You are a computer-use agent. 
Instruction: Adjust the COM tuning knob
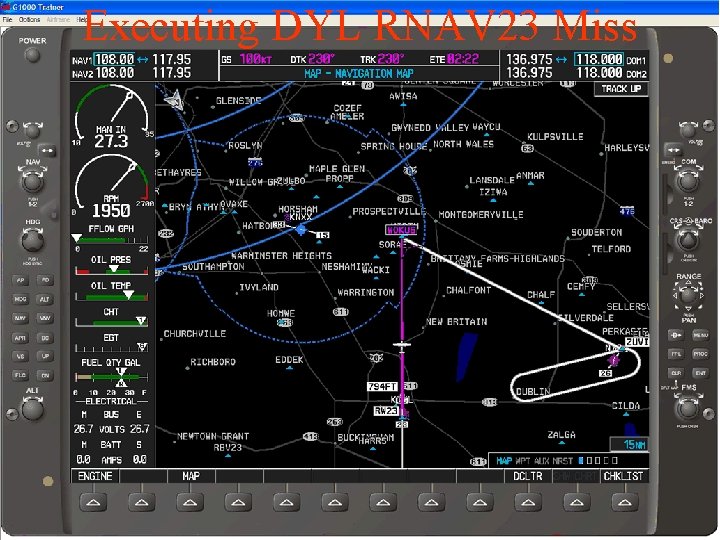[x=688, y=180]
